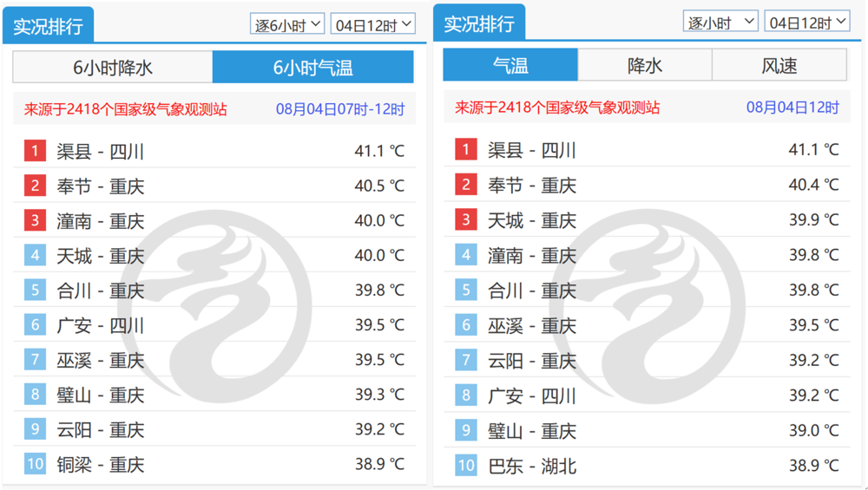Click the rank 6 badge beside 巫溪
The width and height of the screenshot is (868, 490).
465,325
